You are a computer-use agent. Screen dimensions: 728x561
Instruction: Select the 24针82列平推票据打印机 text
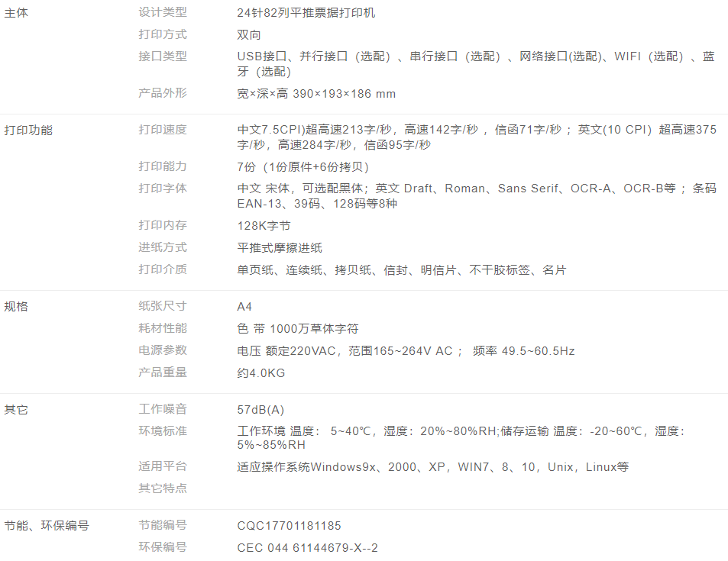[x=306, y=13]
